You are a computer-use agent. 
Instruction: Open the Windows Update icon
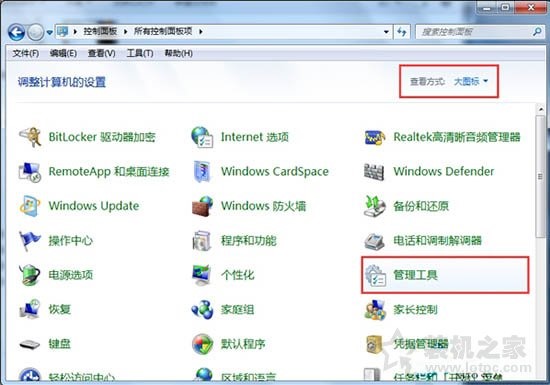click(x=29, y=206)
